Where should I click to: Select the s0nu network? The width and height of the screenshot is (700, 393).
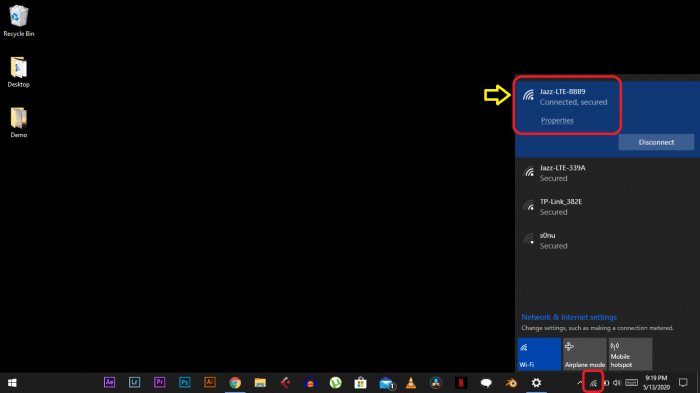click(x=608, y=241)
